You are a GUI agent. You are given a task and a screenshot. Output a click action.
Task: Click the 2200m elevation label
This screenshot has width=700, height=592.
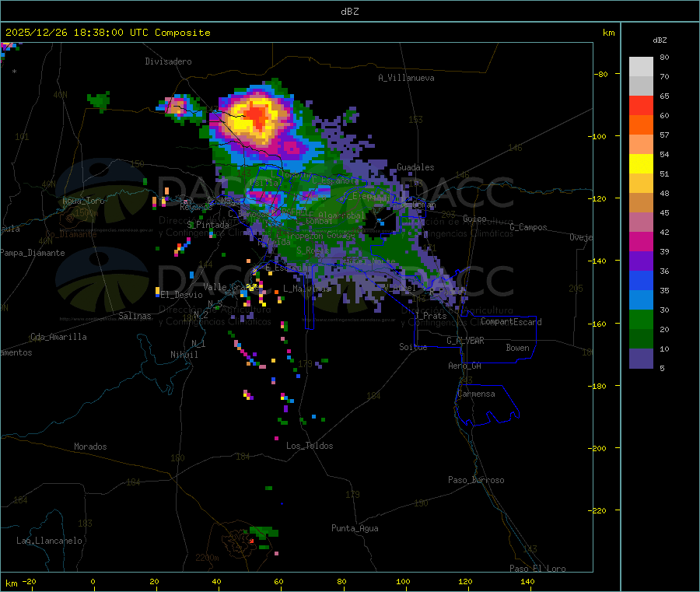(x=207, y=558)
